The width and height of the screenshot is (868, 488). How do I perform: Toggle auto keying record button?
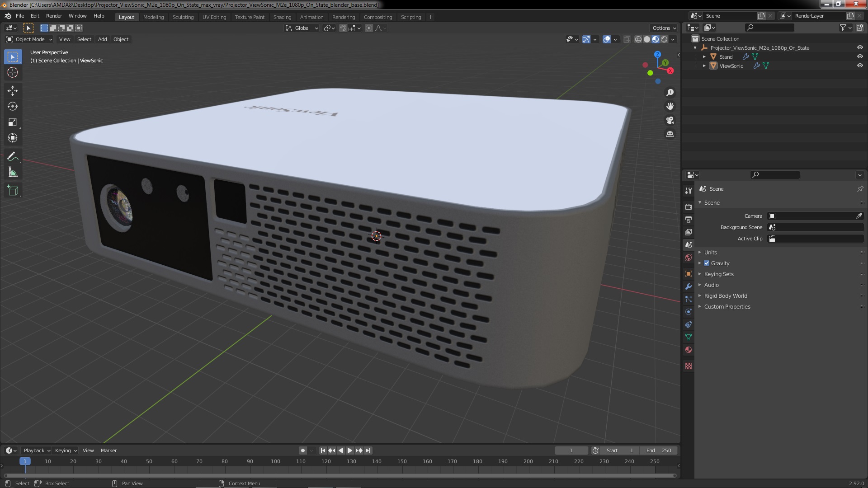click(x=303, y=450)
